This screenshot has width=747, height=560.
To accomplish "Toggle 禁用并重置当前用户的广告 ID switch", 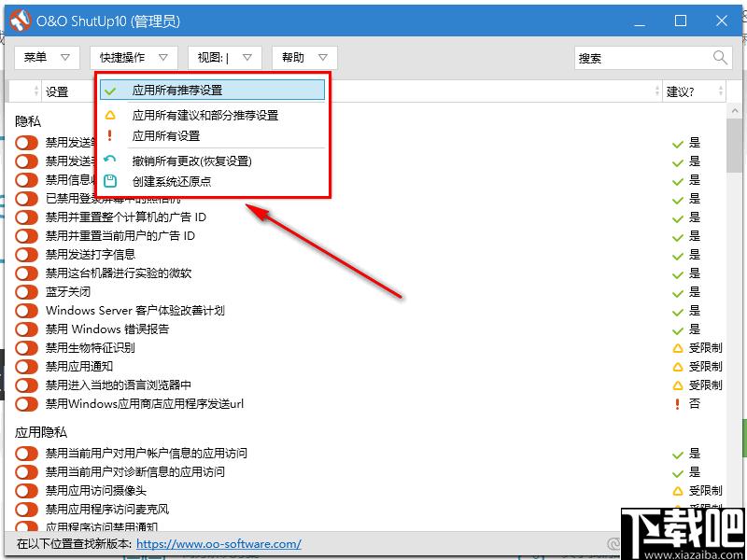I will click(x=26, y=236).
